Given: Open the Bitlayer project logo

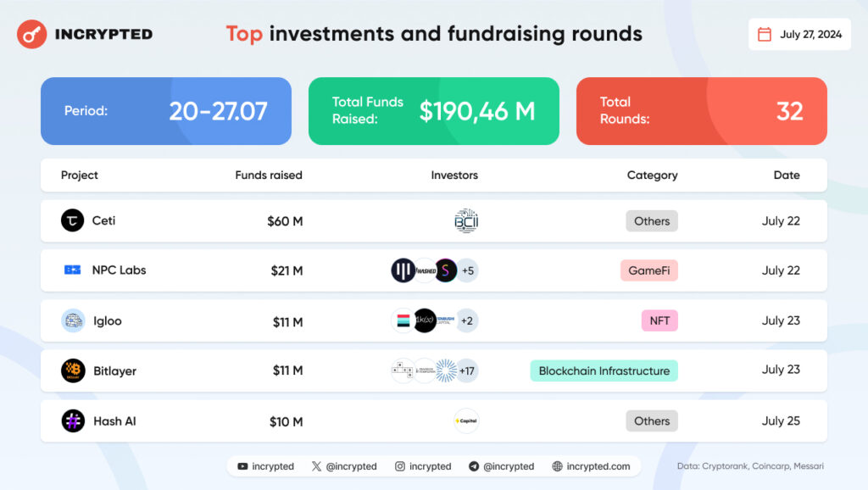Looking at the screenshot, I should [73, 370].
